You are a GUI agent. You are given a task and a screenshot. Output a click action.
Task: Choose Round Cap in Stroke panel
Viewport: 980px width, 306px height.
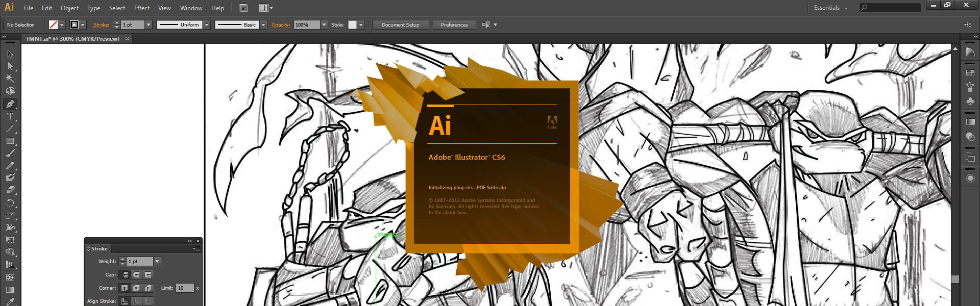(x=136, y=275)
